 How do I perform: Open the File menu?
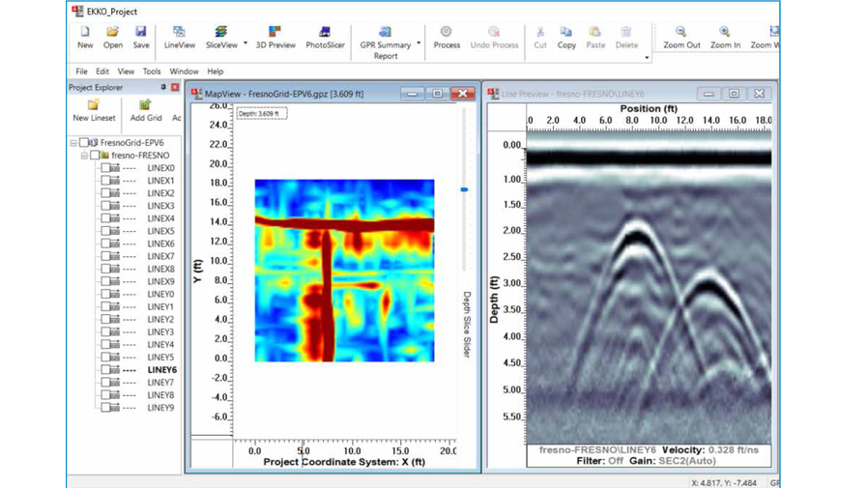pos(81,72)
